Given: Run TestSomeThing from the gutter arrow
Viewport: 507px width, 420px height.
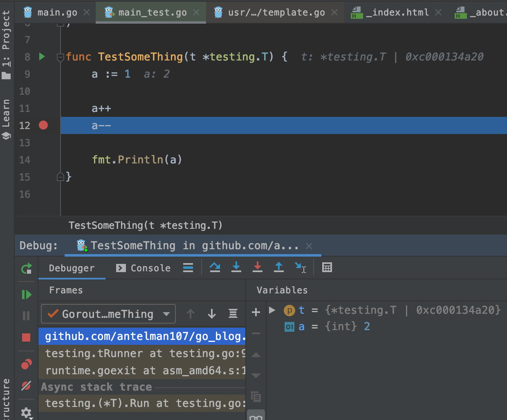Looking at the screenshot, I should tap(42, 56).
